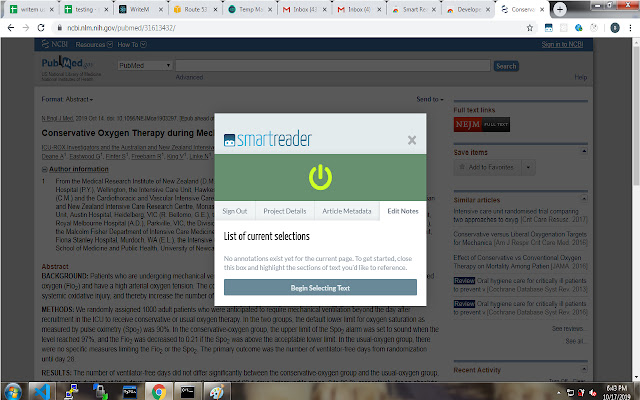The width and height of the screenshot is (640, 400).
Task: Open the Windows Start menu
Action: point(13,391)
